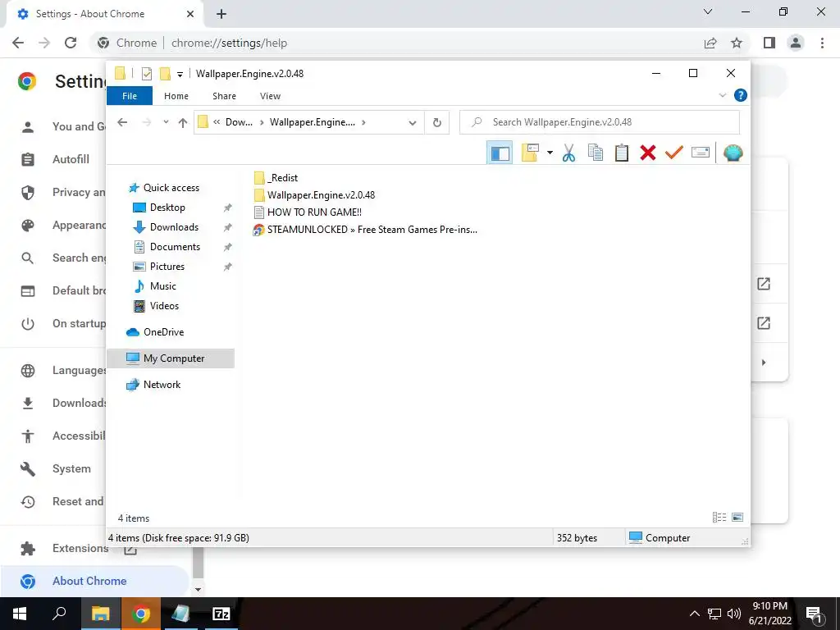Open the 7-Zip taskbar icon
The image size is (840, 630).
[221, 614]
